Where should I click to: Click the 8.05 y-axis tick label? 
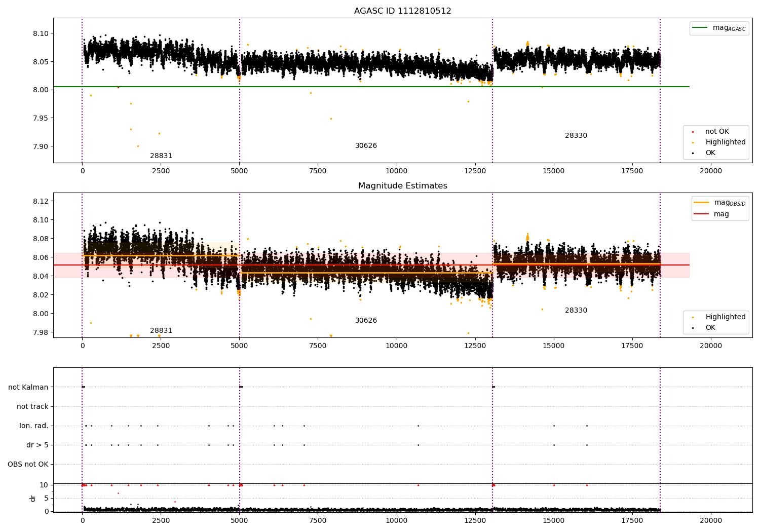(40, 62)
